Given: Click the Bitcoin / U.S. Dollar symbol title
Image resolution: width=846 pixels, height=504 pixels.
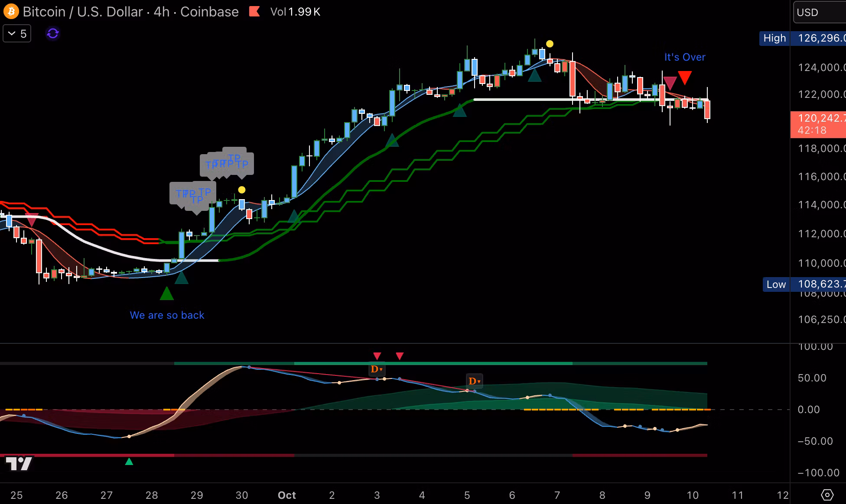Looking at the screenshot, I should point(82,12).
